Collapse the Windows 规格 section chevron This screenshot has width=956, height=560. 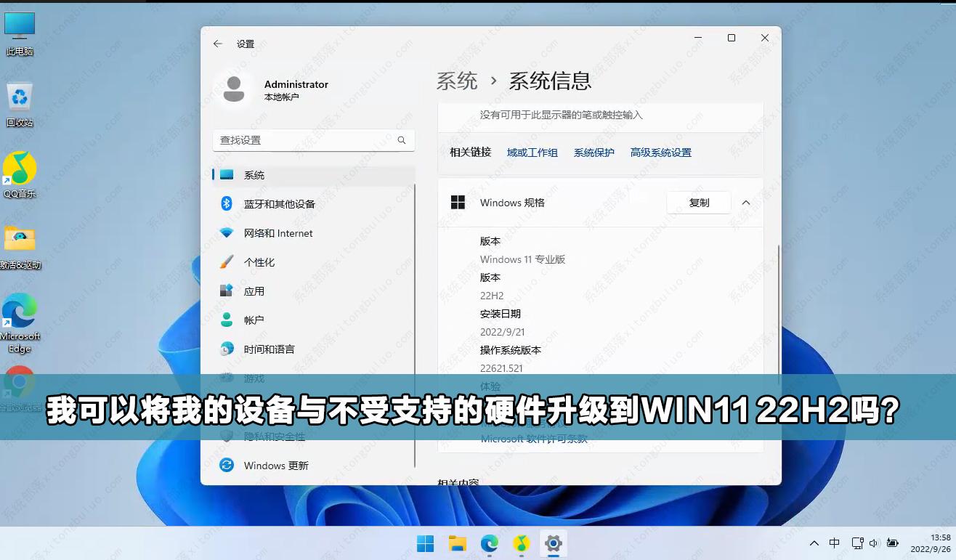[x=745, y=203]
